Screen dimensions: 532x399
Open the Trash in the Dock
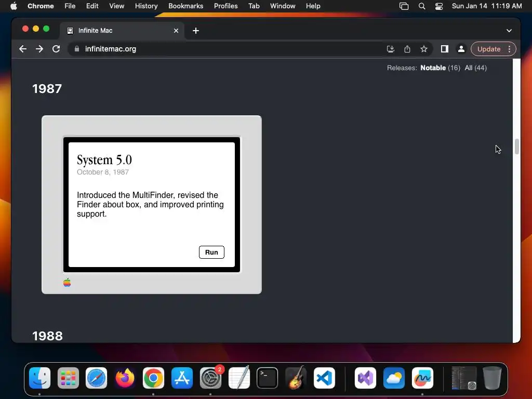[492, 378]
